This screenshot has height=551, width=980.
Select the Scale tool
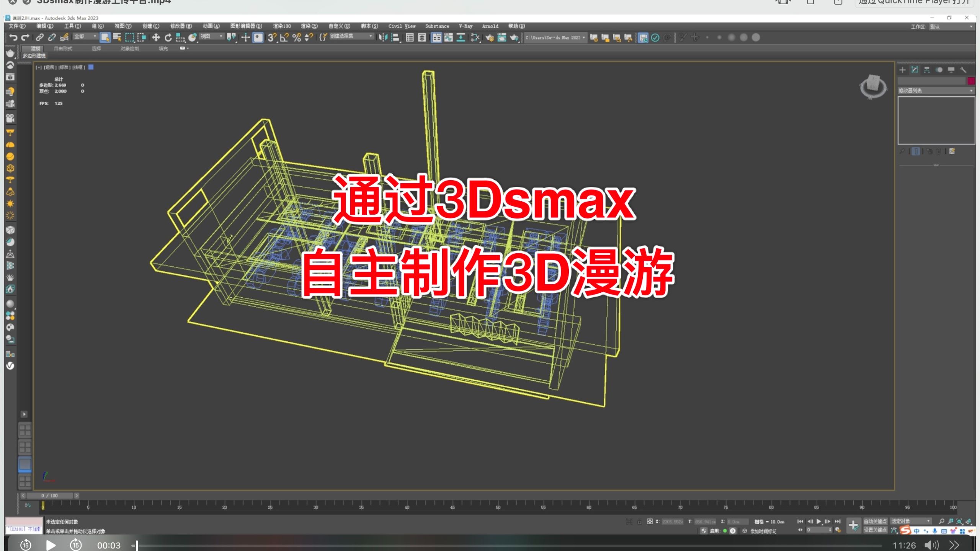[180, 37]
